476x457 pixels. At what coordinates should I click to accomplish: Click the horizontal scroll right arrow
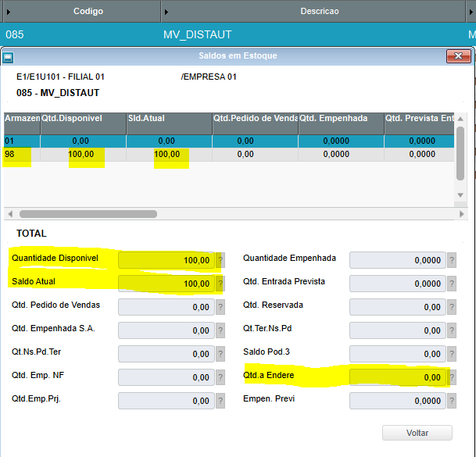pyautogui.click(x=461, y=214)
